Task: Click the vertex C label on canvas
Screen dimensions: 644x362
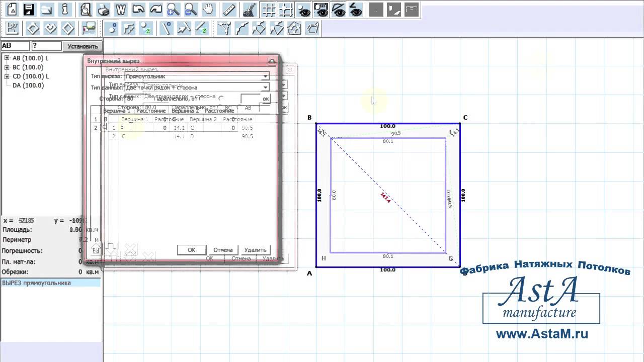Action: tap(465, 118)
